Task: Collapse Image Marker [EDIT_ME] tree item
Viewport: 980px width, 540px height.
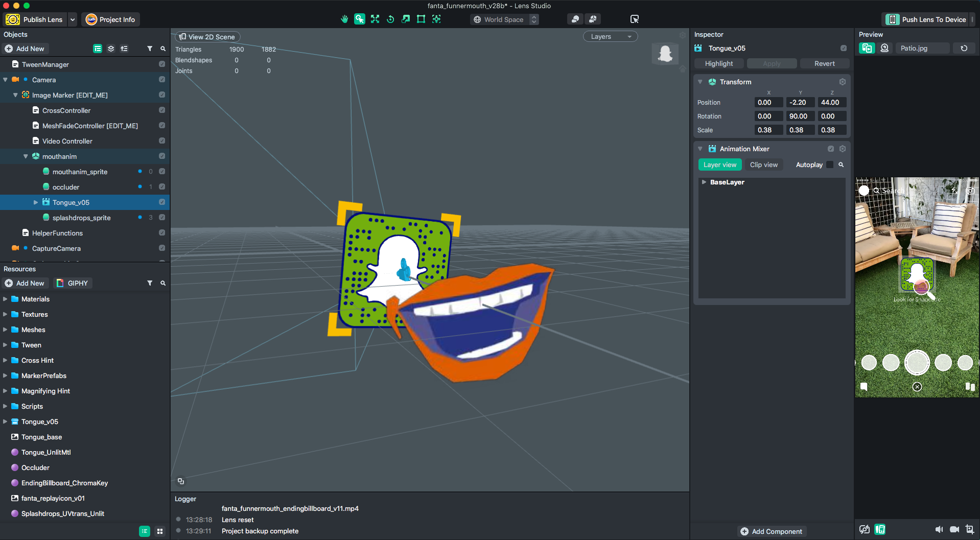Action: (x=15, y=95)
